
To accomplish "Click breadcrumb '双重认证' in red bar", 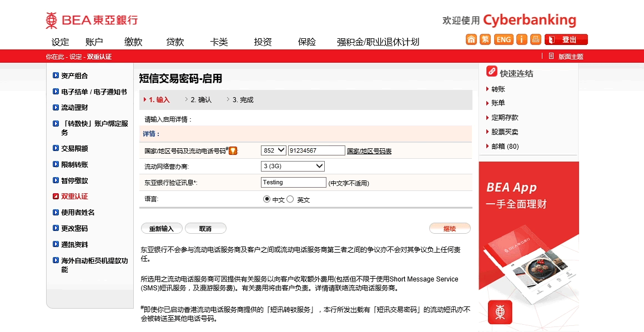I will (99, 57).
